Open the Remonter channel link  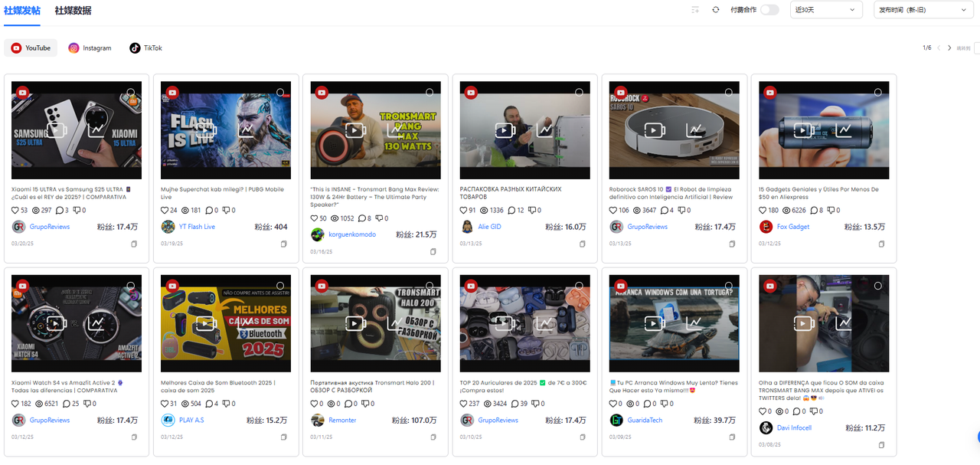(x=342, y=420)
